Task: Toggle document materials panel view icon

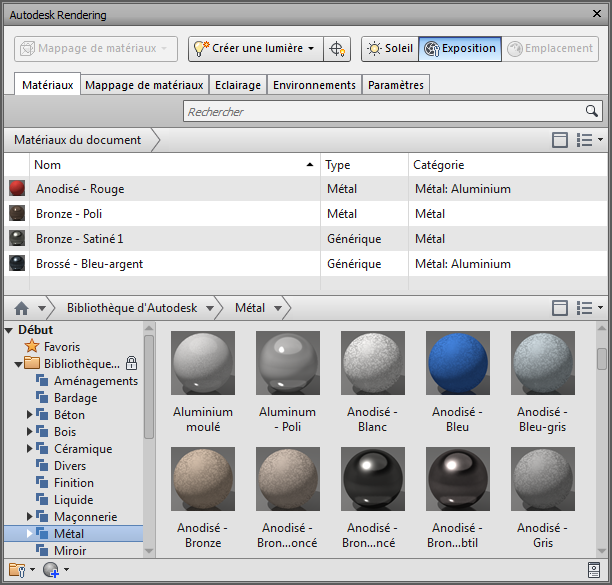Action: (560, 140)
